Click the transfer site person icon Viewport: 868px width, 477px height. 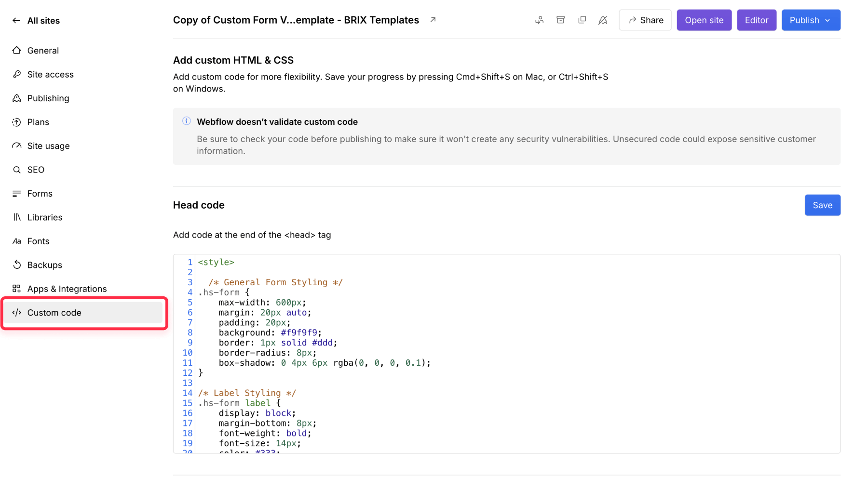pos(539,20)
